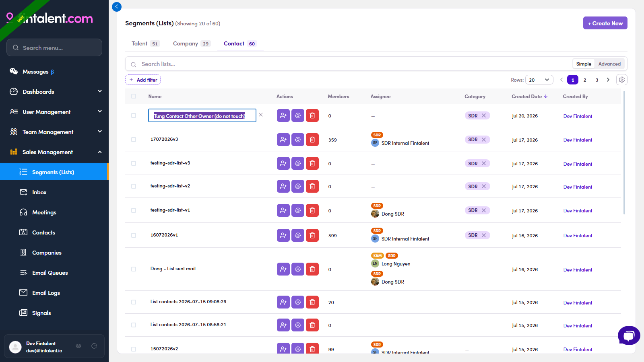644x362 pixels.
Task: Collapse the sidebar with the blue arrow
Action: click(x=117, y=6)
